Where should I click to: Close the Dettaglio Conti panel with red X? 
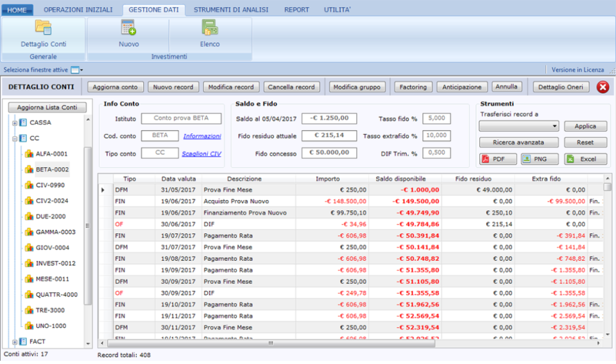point(603,87)
